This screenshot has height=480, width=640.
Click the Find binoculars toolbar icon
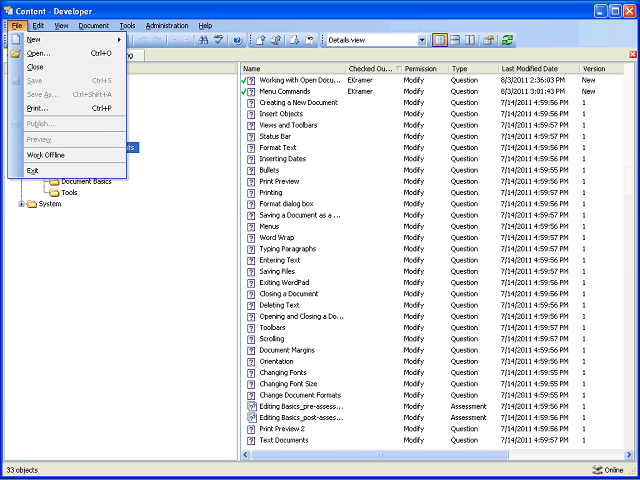pos(203,40)
